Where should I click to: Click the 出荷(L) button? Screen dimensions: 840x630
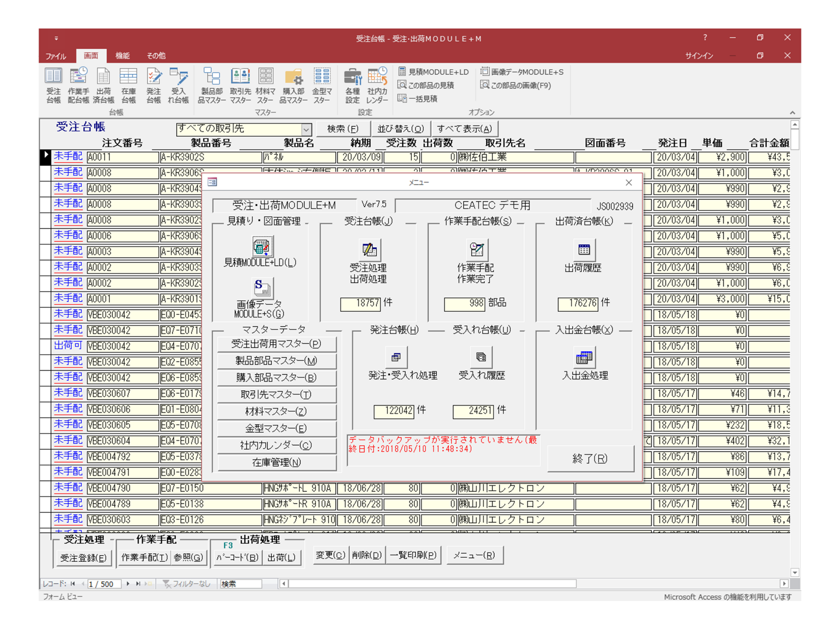282,558
